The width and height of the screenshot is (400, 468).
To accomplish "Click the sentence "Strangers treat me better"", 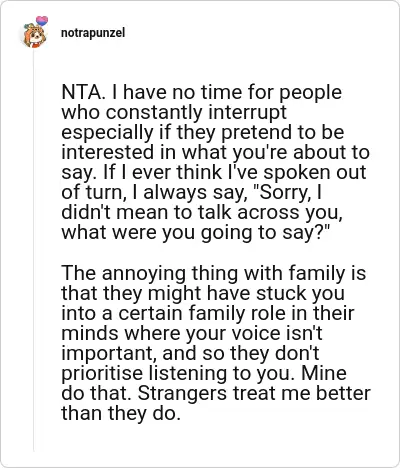I will tap(254, 393).
